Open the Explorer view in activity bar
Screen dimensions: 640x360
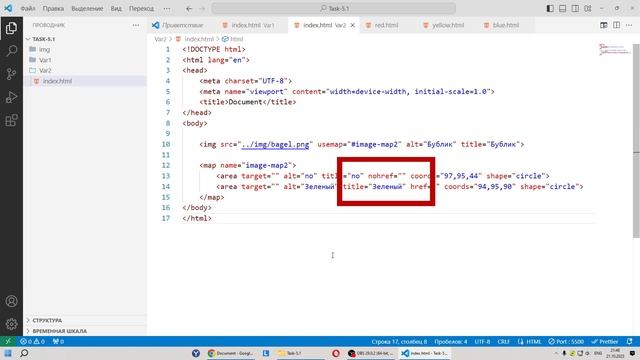tap(11, 28)
